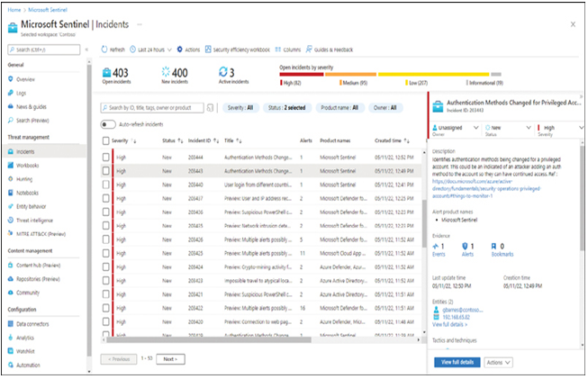Click the sidebar search field
Screen dimensions: 588x379
44,50
